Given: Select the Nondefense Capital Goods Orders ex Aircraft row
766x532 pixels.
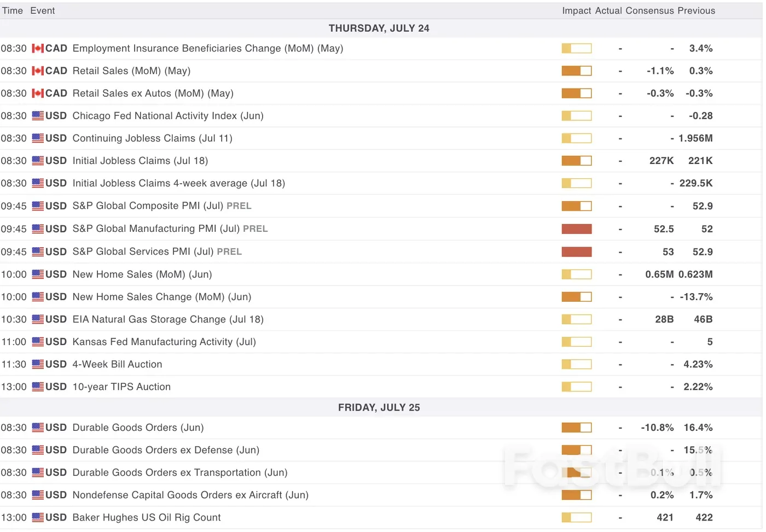Looking at the screenshot, I should tap(190, 495).
